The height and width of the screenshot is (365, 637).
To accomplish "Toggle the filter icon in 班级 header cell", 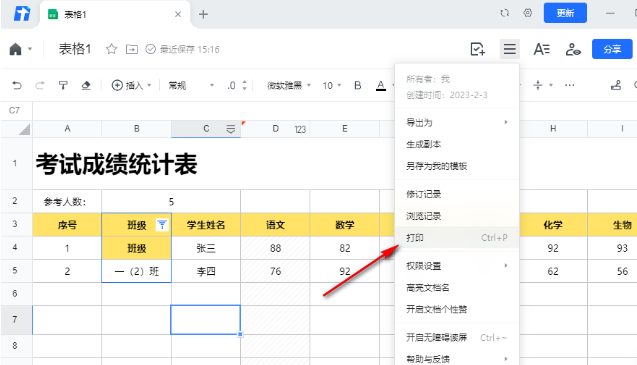I will (162, 224).
